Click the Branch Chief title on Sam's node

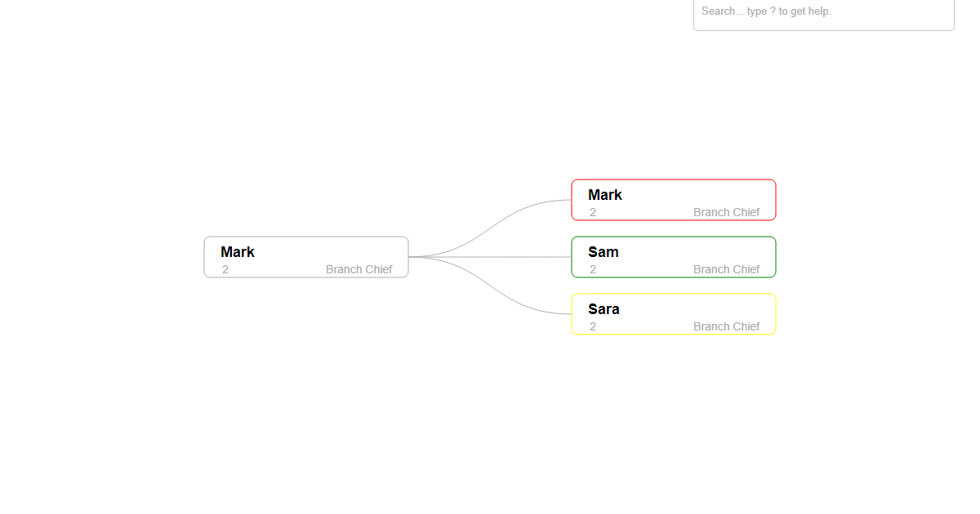727,269
